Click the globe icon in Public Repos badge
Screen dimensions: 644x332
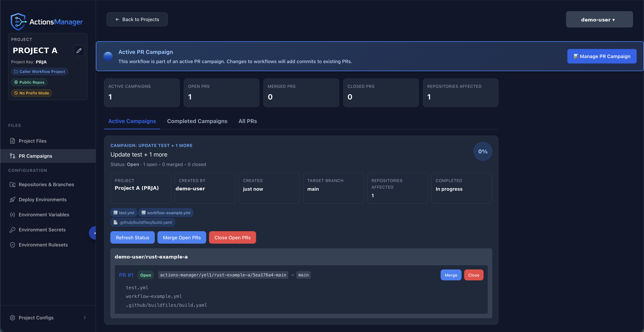tap(16, 82)
